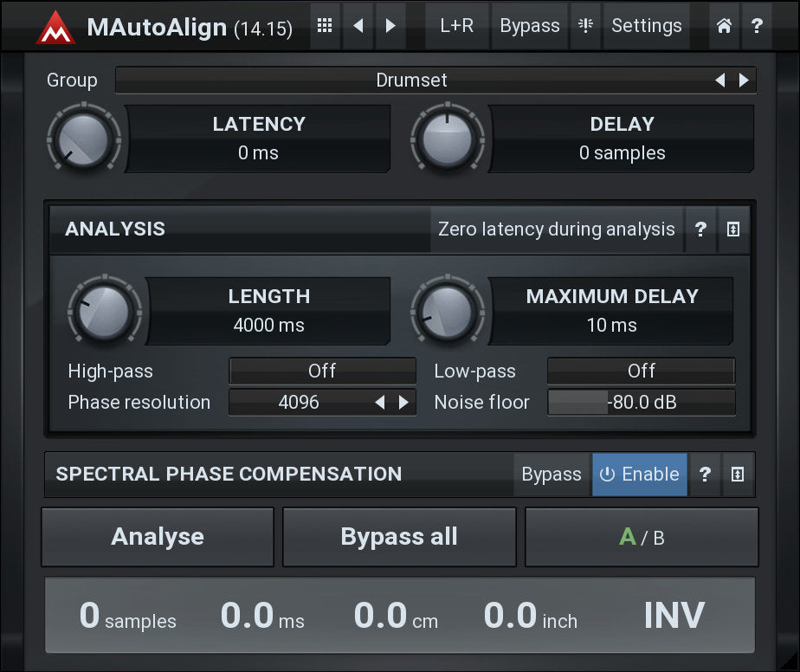Open Spectral Phase Compensation help icon

[x=705, y=475]
